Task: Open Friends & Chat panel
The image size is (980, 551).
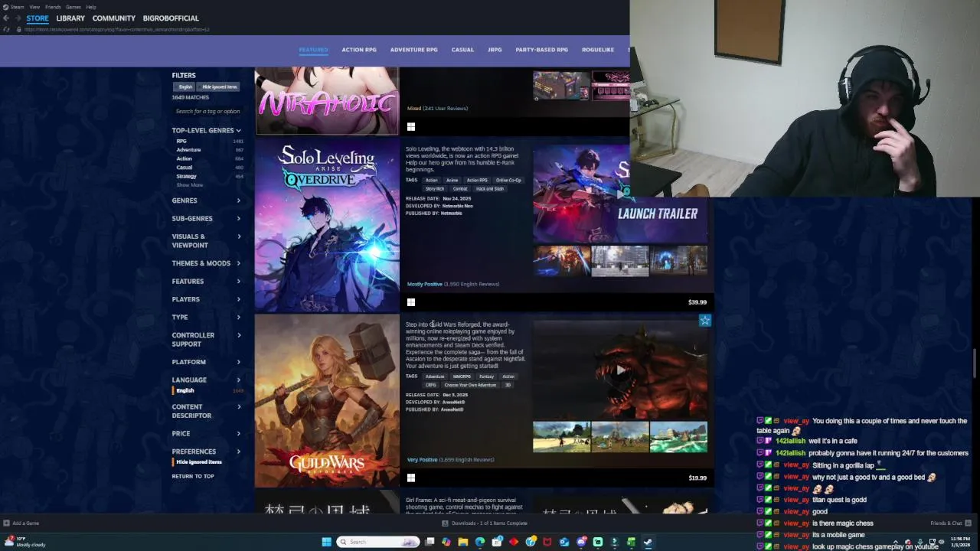Action: click(x=951, y=523)
